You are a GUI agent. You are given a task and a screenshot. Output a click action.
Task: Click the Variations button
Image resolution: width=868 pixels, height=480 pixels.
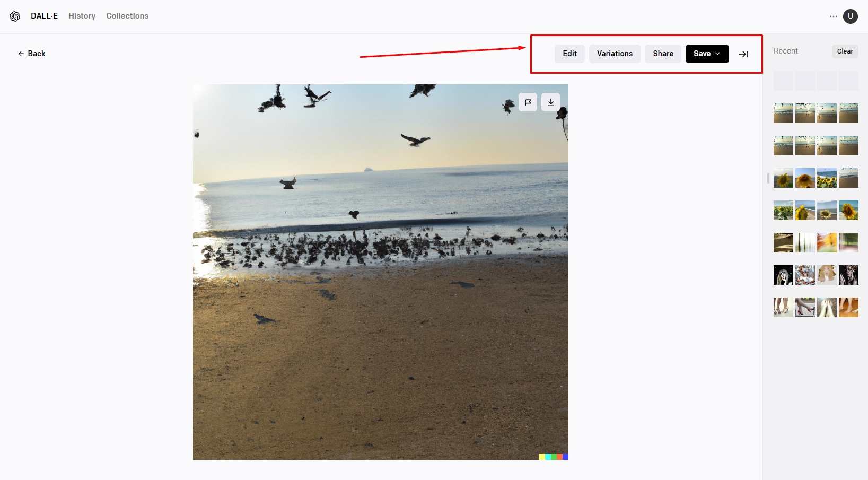(615, 54)
